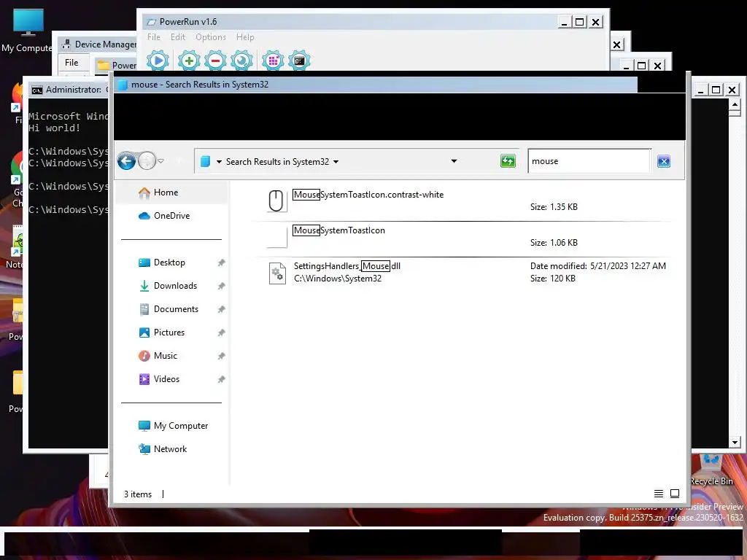Viewport: 747px width, 560px height.
Task: Click the PowerRun command prompt gear icon
Action: click(299, 61)
